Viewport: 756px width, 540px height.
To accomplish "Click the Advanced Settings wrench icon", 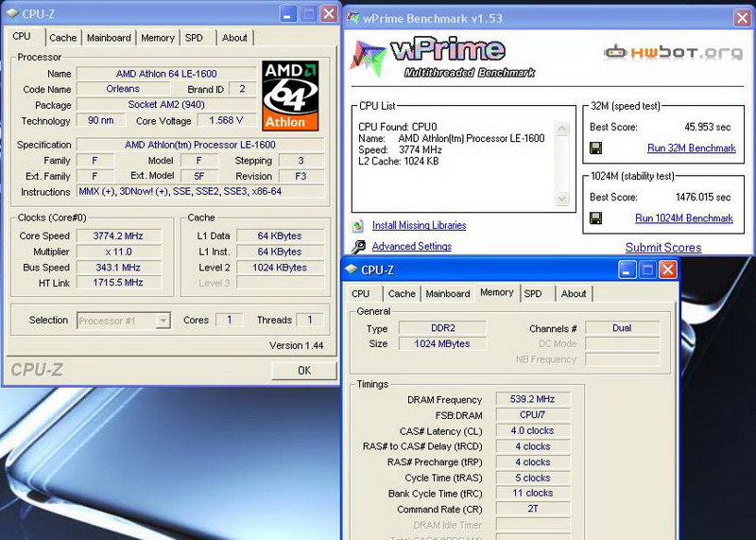I will click(358, 247).
